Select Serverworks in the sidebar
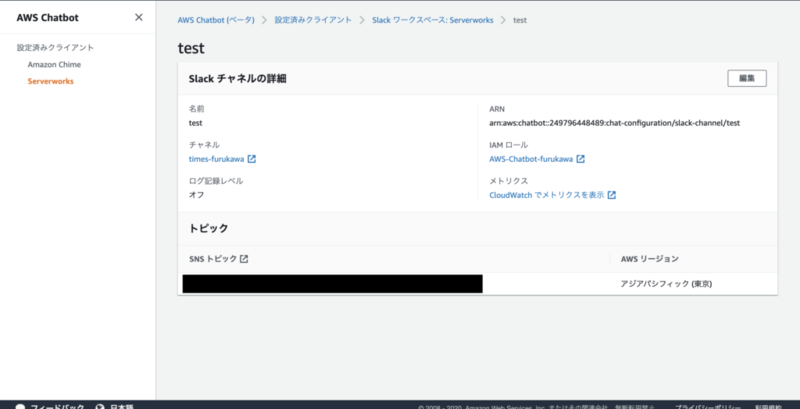 point(51,81)
